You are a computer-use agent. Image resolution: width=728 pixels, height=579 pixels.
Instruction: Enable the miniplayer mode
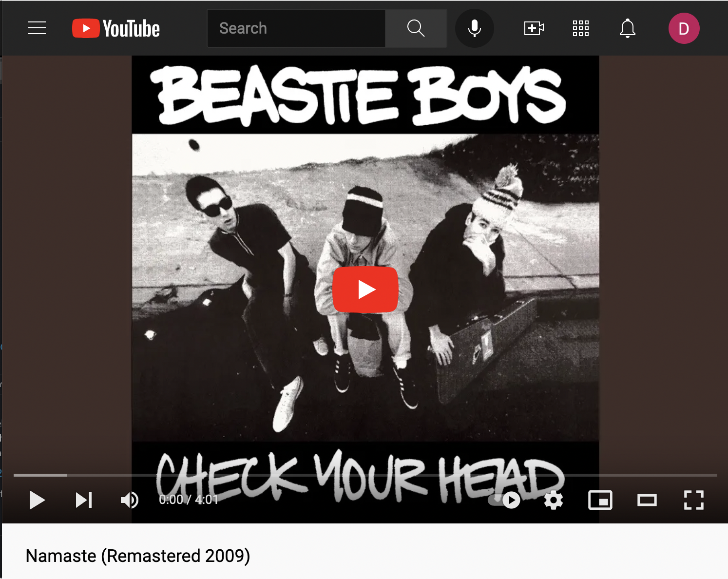click(x=600, y=500)
